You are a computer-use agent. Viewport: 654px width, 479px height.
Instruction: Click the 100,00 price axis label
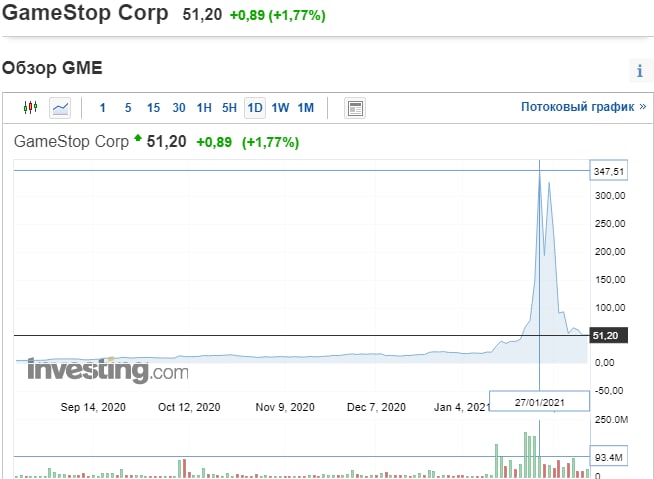610,308
